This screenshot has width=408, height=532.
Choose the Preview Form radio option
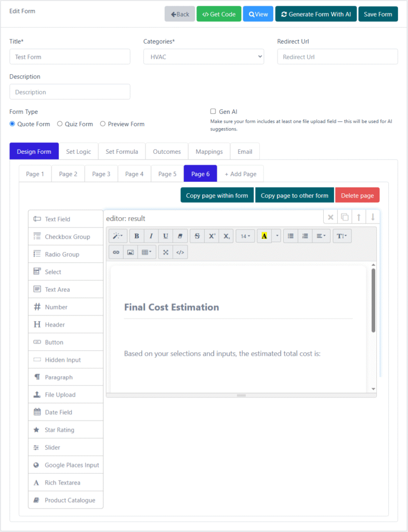(102, 124)
